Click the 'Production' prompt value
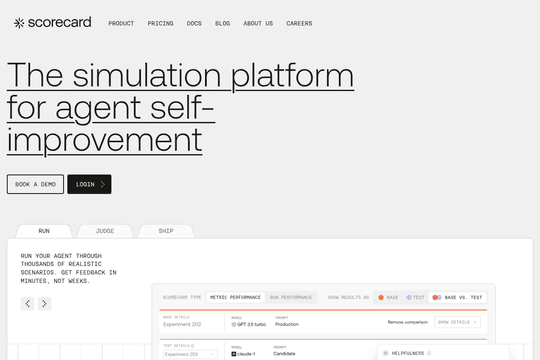Viewport: 540px width, 360px height. pyautogui.click(x=287, y=324)
